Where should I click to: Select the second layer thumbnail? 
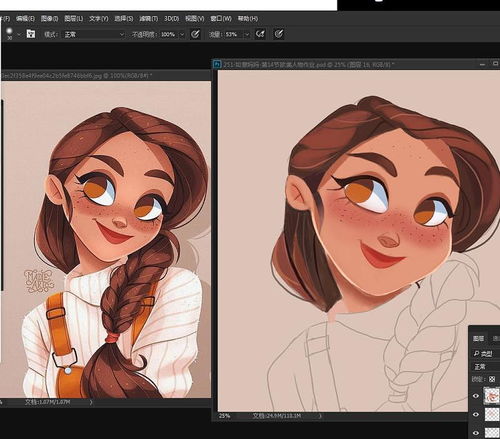coord(492,415)
